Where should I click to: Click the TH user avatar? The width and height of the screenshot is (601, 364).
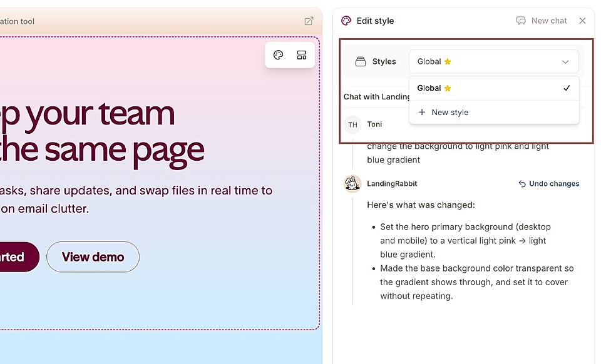pyautogui.click(x=353, y=124)
